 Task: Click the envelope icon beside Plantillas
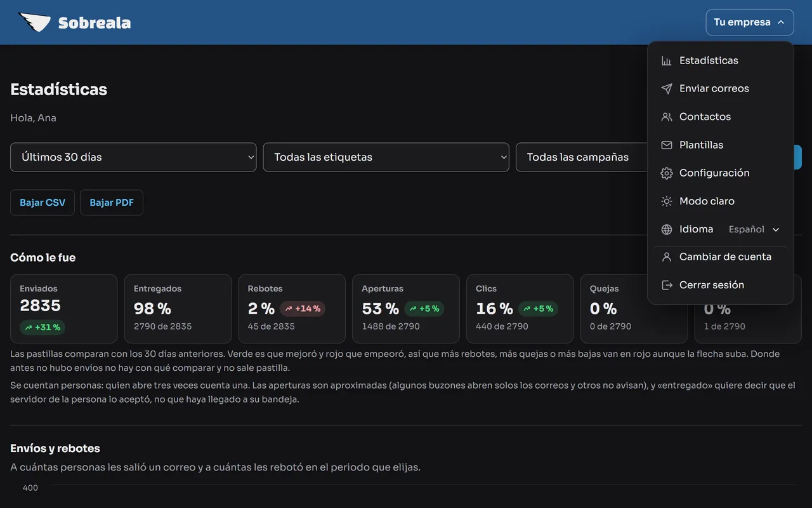[666, 145]
